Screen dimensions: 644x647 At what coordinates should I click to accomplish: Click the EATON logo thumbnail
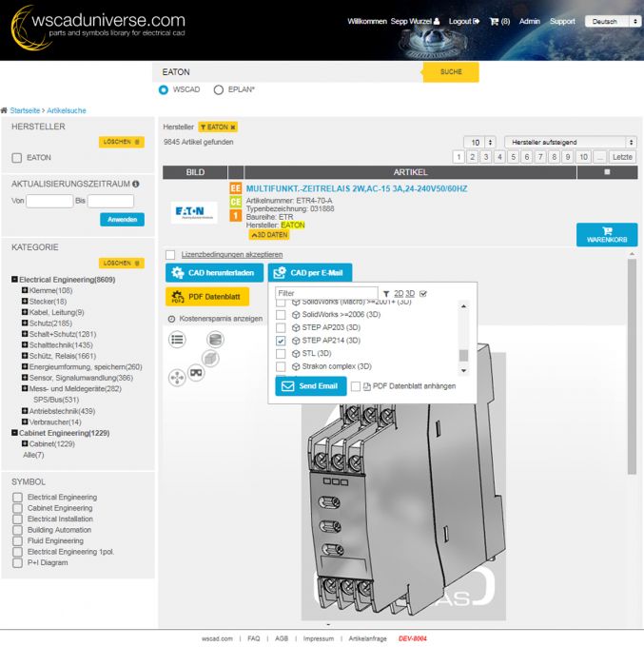click(x=194, y=212)
